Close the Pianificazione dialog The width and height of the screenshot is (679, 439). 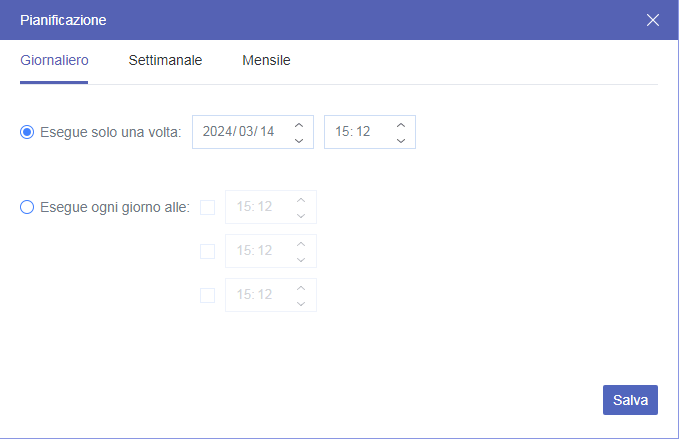click(x=653, y=20)
